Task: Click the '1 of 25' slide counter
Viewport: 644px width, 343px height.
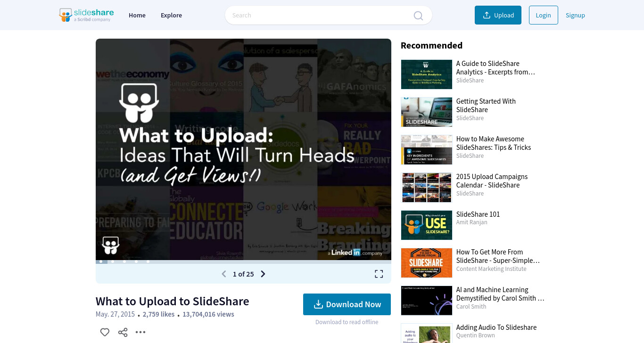Action: 243,274
